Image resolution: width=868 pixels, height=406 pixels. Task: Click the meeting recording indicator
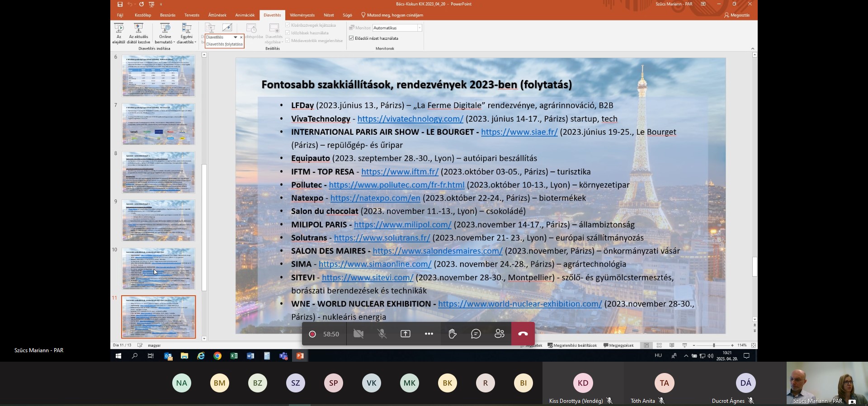(312, 334)
